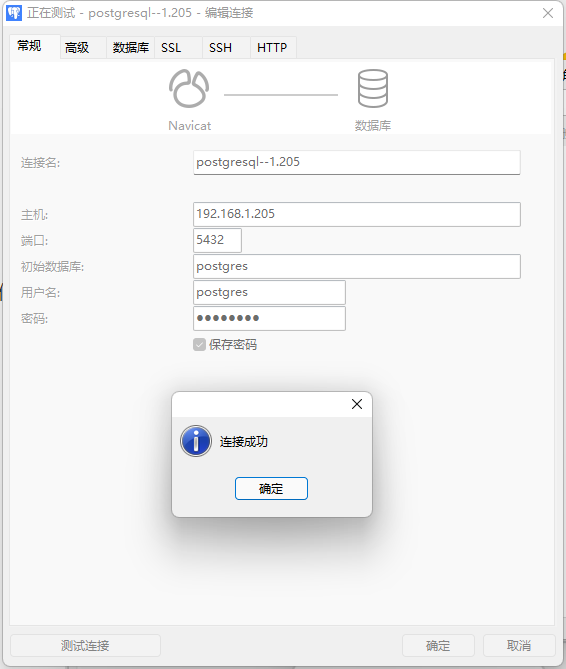Click the 端口 field showing 5432
This screenshot has width=566, height=669.
tap(217, 240)
